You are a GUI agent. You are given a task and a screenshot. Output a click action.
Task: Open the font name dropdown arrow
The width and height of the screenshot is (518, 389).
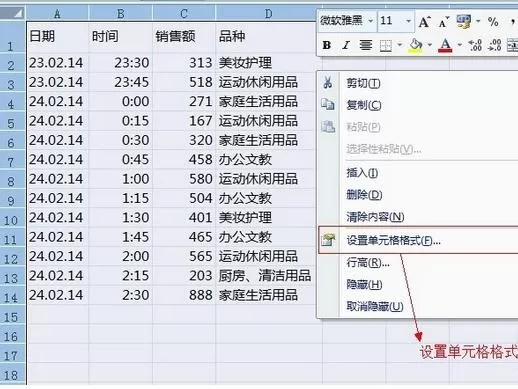click(x=371, y=21)
